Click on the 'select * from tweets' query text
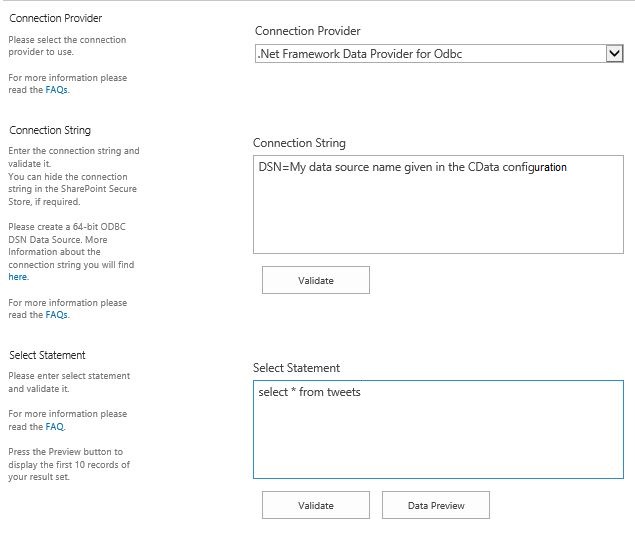 pyautogui.click(x=309, y=392)
